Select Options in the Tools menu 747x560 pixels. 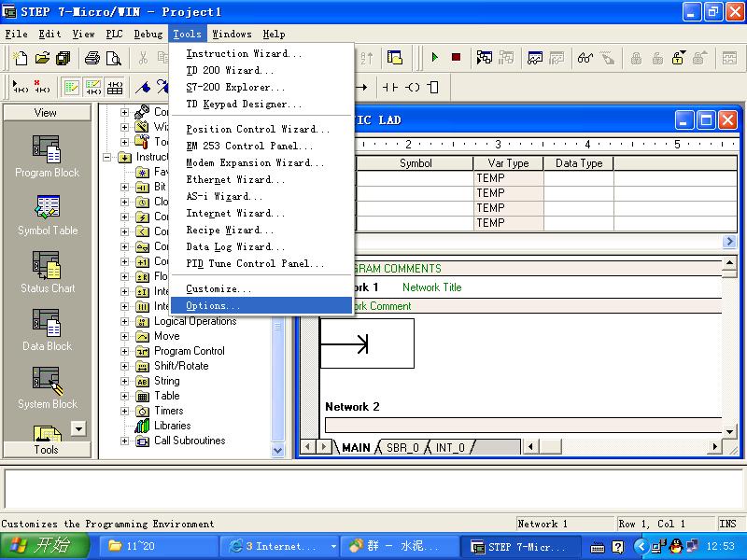click(261, 306)
